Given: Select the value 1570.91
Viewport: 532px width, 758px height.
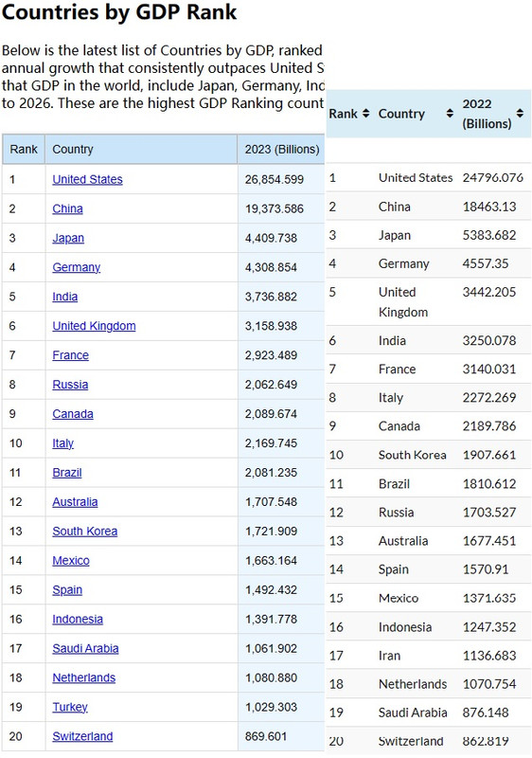Looking at the screenshot, I should [x=486, y=569].
